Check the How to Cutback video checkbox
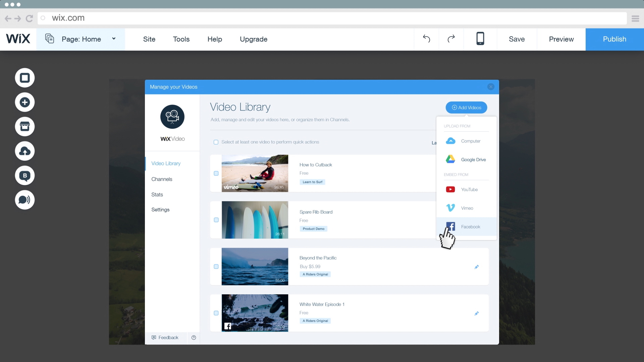 point(216,173)
